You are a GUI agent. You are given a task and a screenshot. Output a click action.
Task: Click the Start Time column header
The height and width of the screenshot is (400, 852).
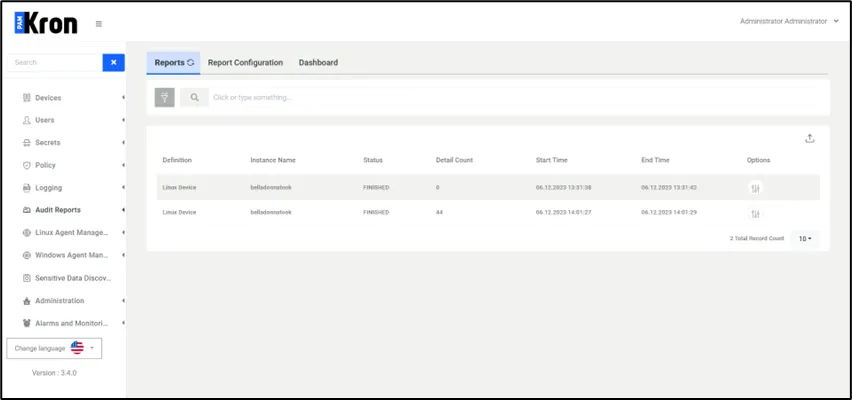[552, 160]
